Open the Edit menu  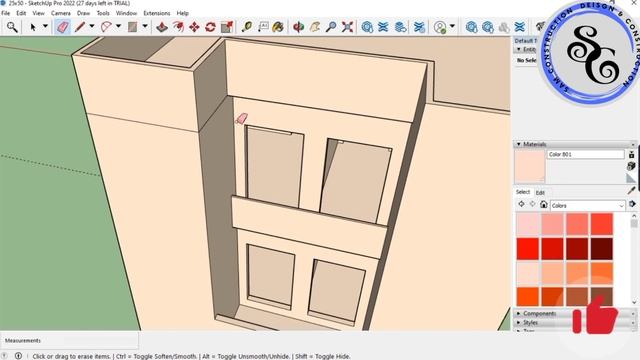point(21,13)
